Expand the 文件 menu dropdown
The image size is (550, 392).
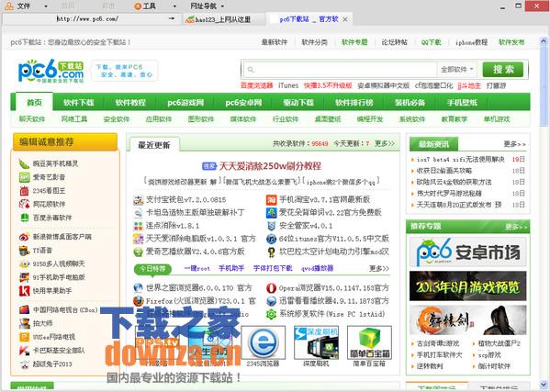(x=46, y=6)
